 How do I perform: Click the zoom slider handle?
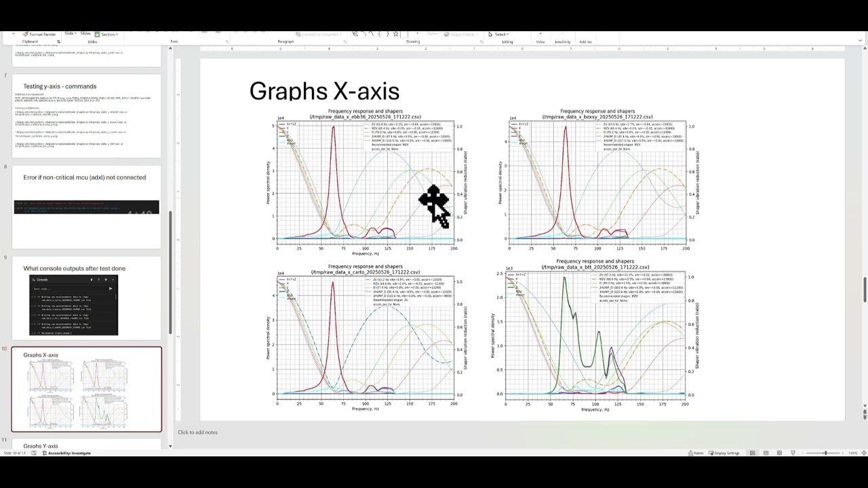pyautogui.click(x=825, y=453)
